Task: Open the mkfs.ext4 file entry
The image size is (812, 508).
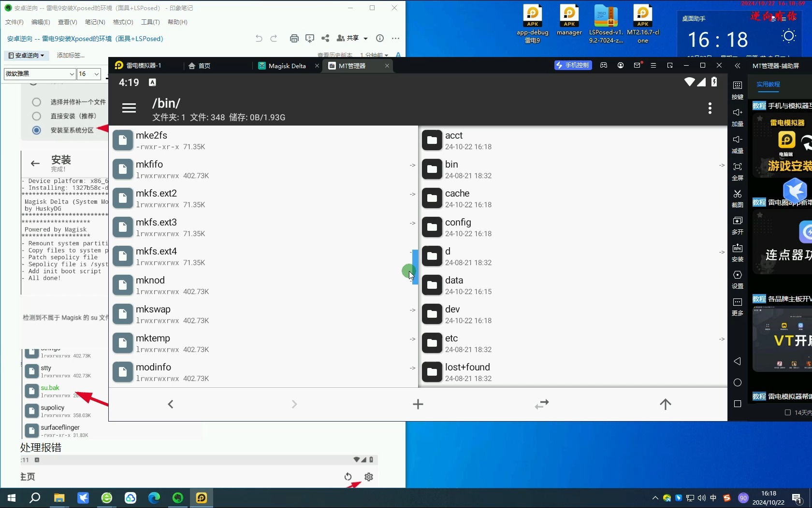Action: click(x=263, y=256)
